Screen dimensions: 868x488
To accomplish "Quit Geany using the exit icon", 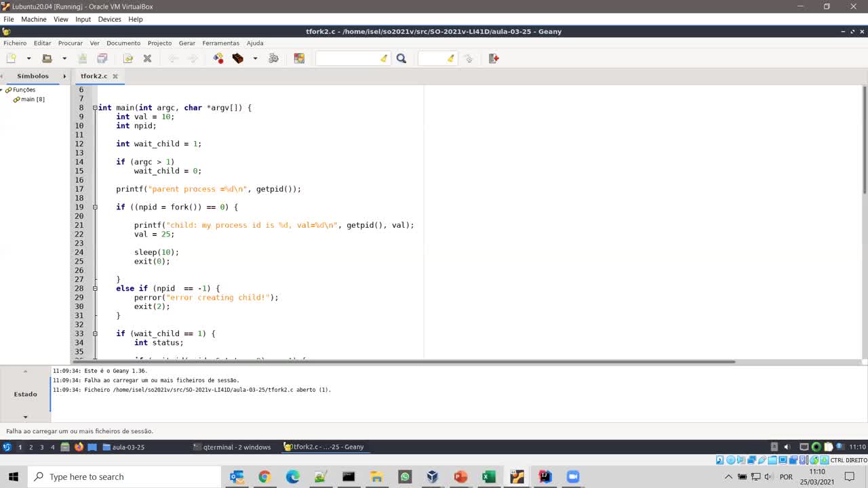I will (494, 58).
